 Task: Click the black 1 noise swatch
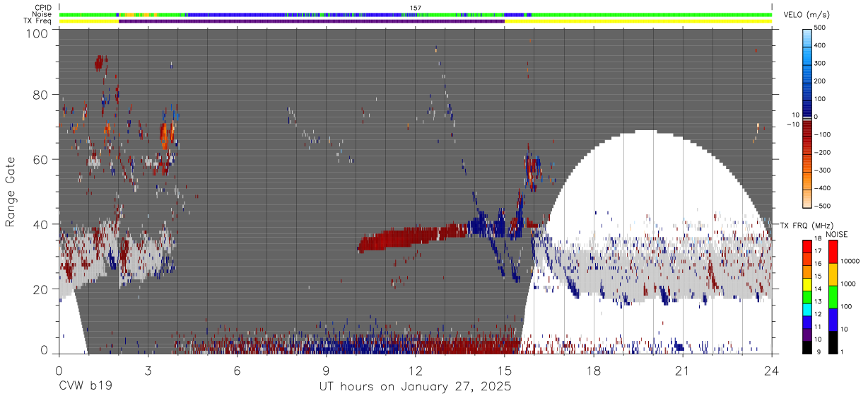833,342
